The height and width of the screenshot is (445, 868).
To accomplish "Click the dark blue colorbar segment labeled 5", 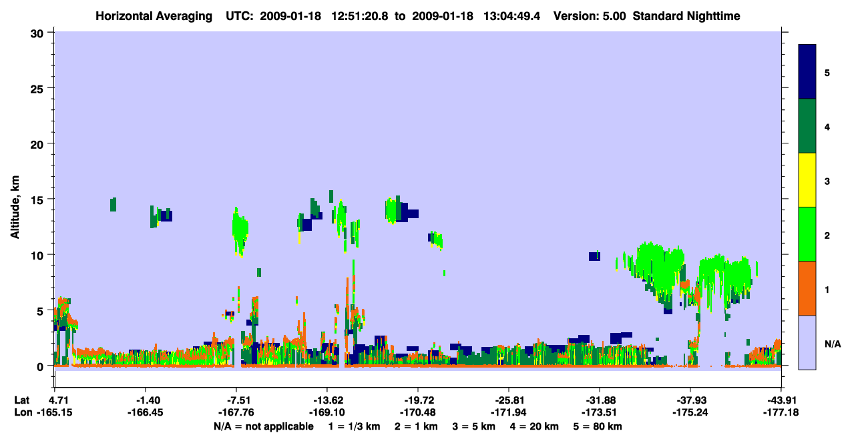I will [x=807, y=72].
